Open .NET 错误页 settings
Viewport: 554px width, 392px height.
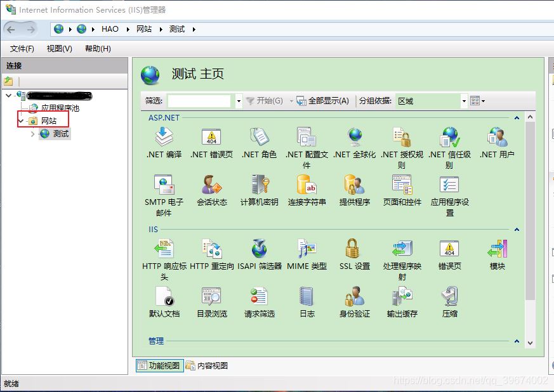pyautogui.click(x=211, y=143)
